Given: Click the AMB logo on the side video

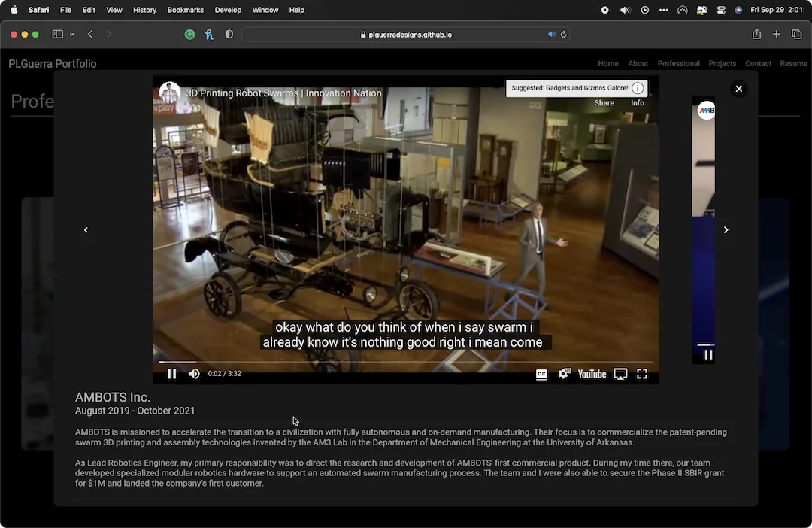Looking at the screenshot, I should [706, 111].
